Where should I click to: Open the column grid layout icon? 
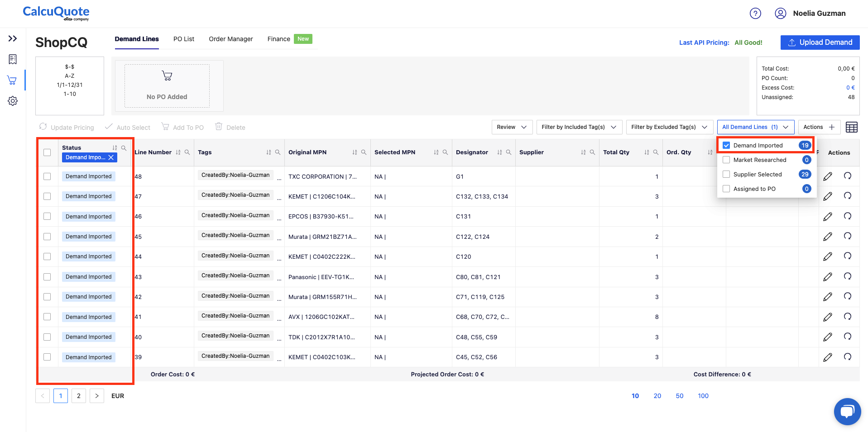852,127
